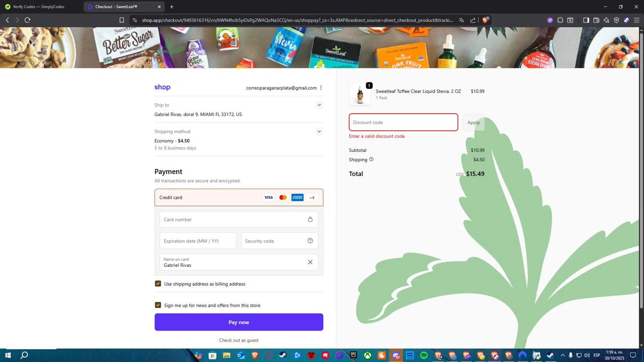
Task: Open account options kebab menu next to email
Action: pyautogui.click(x=321, y=88)
